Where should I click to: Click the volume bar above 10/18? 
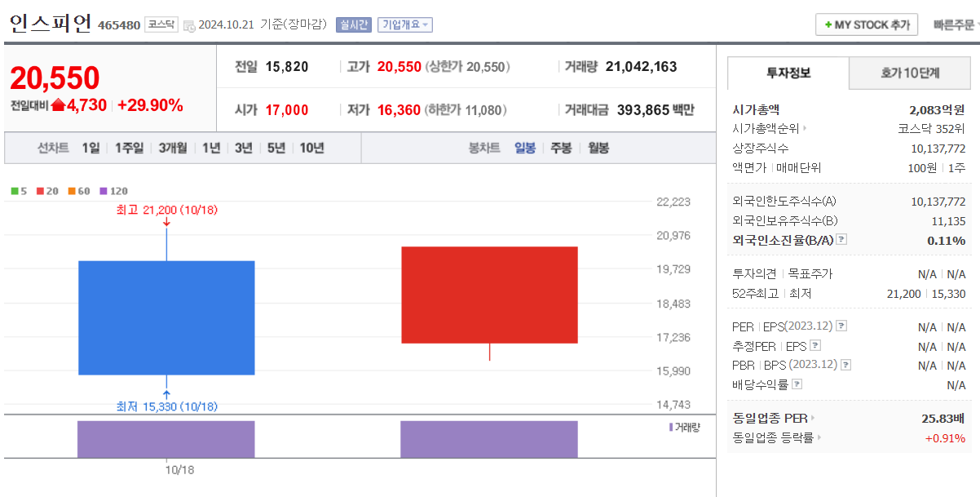point(166,439)
